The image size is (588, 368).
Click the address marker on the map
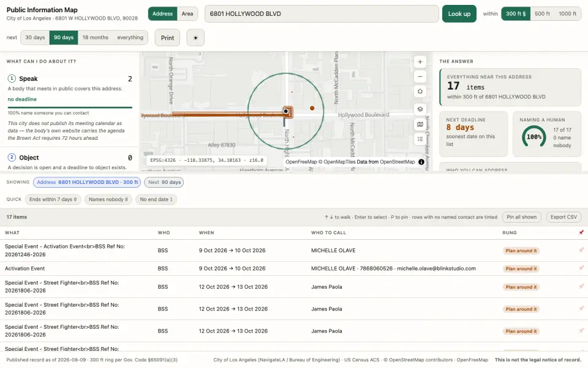(286, 111)
